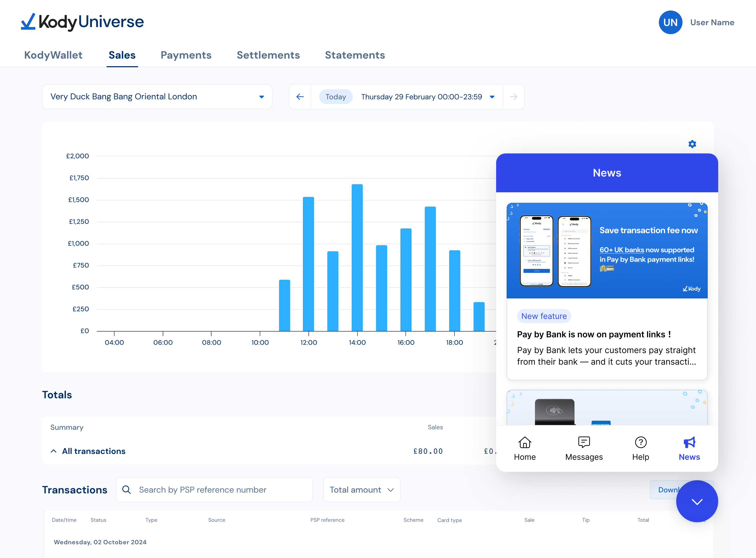Open Home in the news widget
Image resolution: width=756 pixels, height=558 pixels.
(525, 449)
